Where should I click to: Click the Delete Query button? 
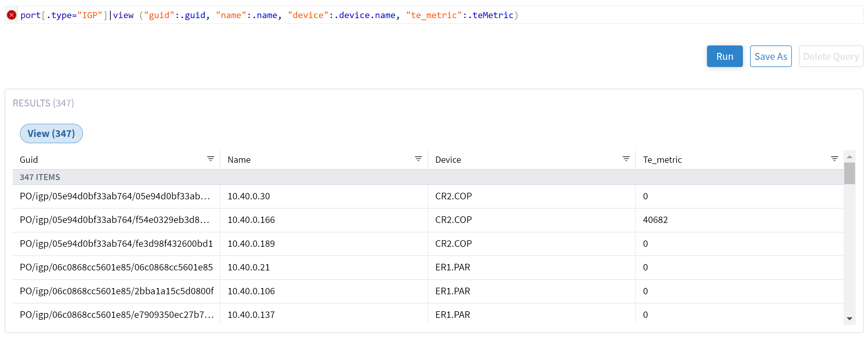(831, 56)
